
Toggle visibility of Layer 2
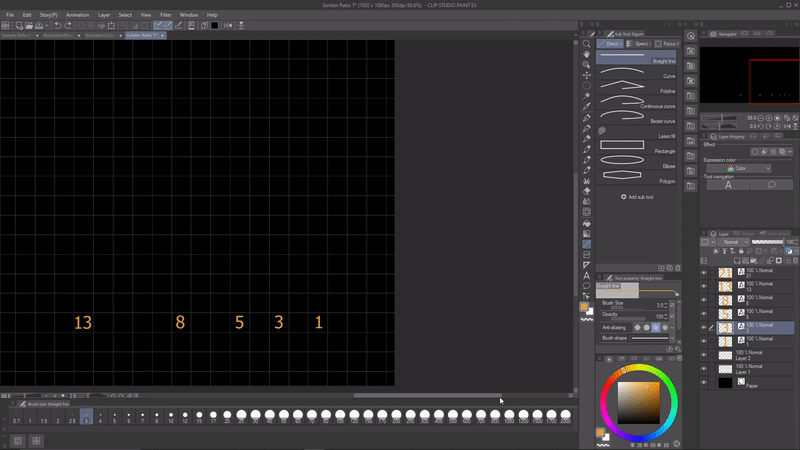point(704,355)
